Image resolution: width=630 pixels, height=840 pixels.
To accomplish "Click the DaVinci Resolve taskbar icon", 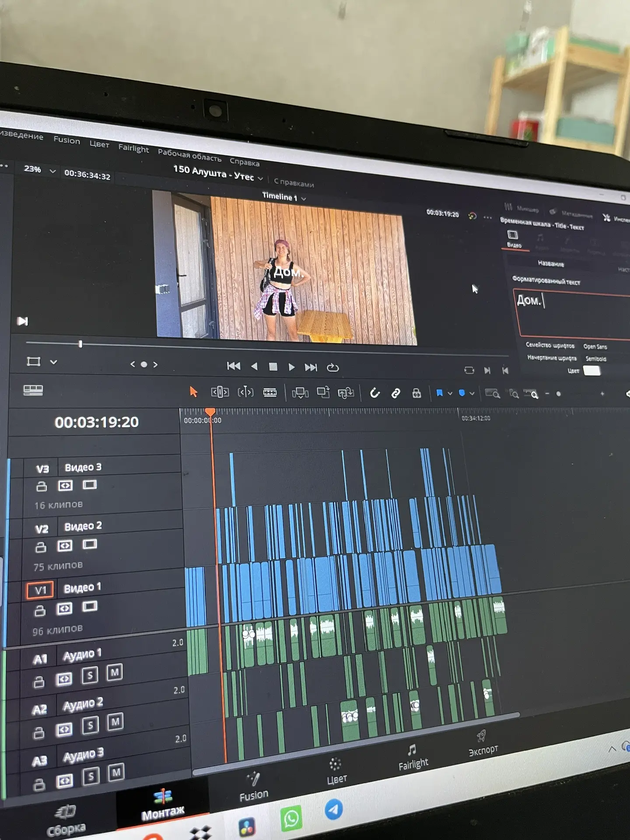I will pyautogui.click(x=247, y=827).
